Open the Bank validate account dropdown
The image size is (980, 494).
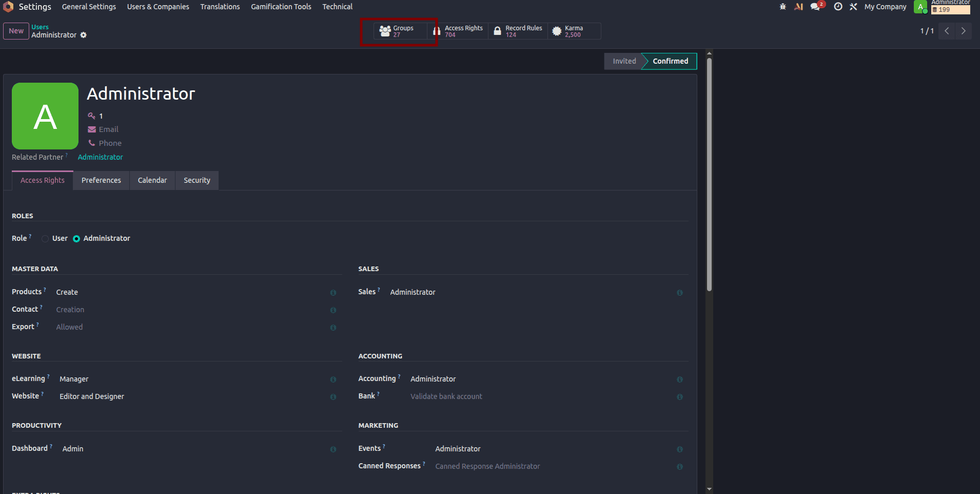pos(541,396)
